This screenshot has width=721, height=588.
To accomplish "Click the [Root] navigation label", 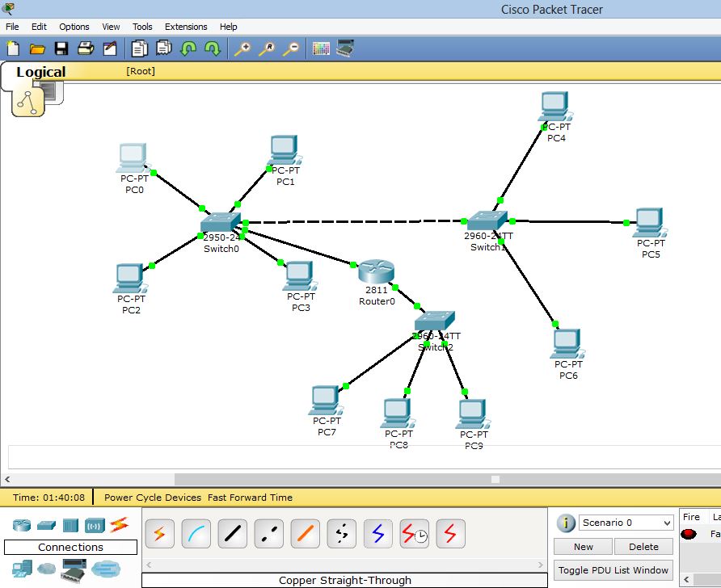I will [141, 71].
